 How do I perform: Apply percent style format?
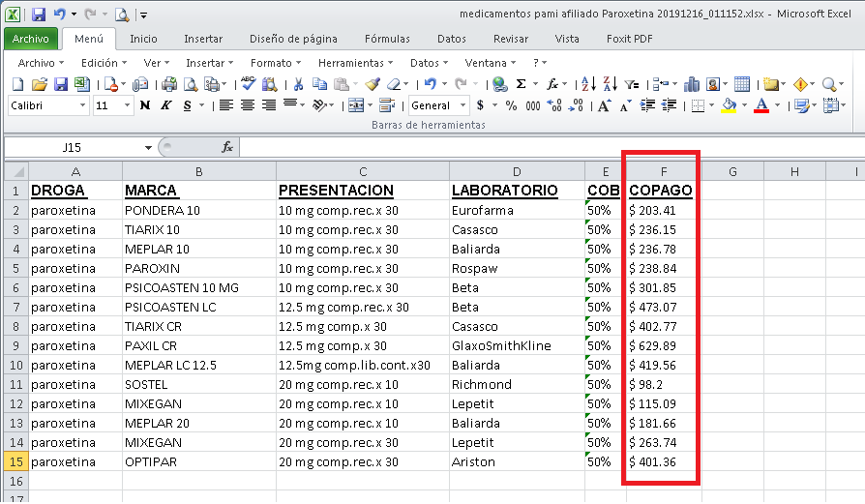pos(512,105)
